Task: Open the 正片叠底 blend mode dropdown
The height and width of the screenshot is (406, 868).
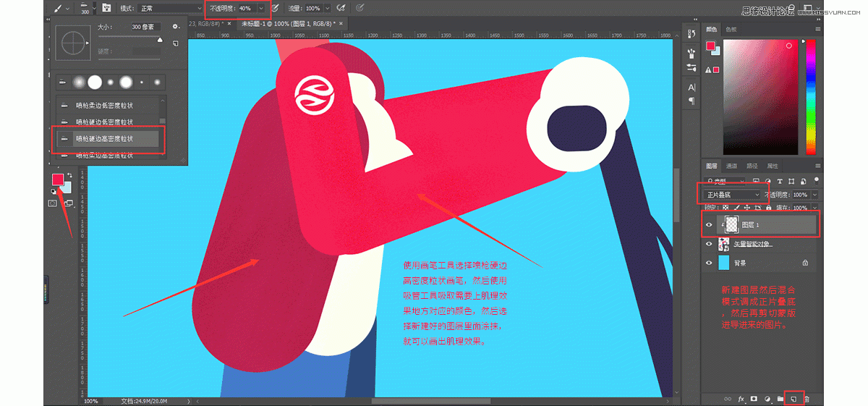Action: [733, 195]
